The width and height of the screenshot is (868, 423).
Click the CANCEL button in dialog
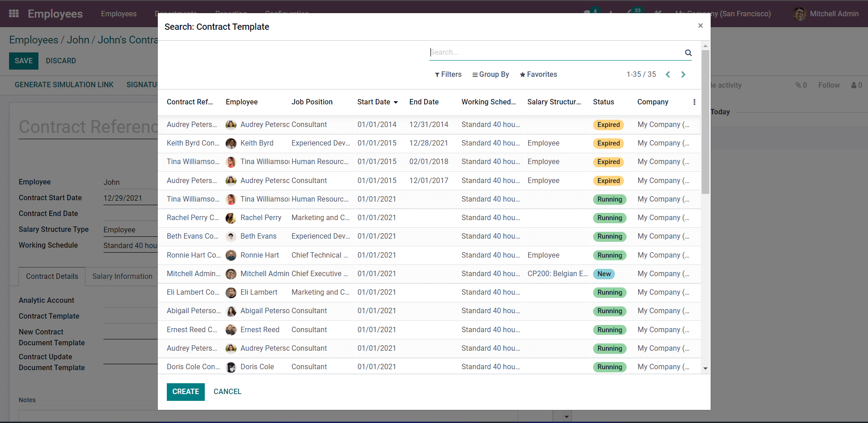(x=227, y=392)
